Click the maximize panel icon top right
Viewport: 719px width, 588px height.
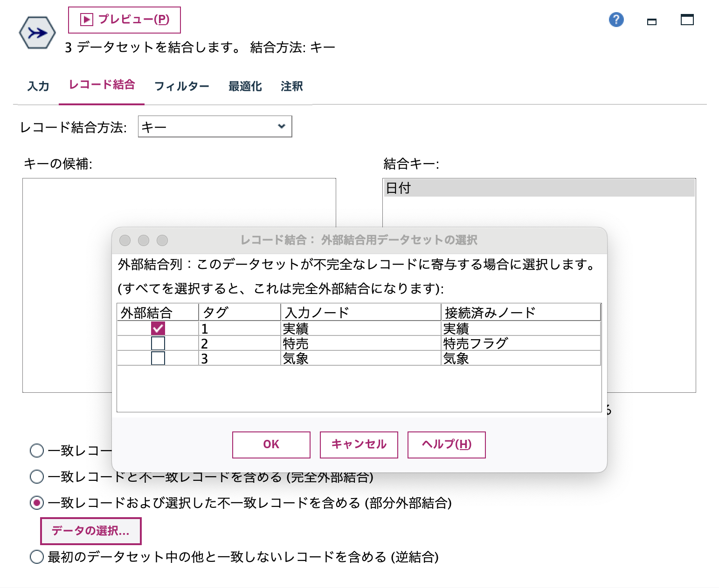point(686,21)
